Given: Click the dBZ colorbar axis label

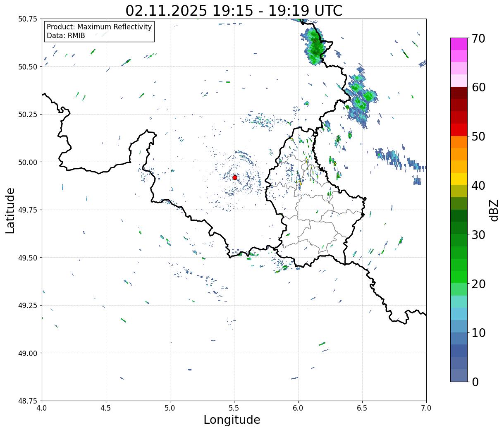Looking at the screenshot, I should (494, 210).
